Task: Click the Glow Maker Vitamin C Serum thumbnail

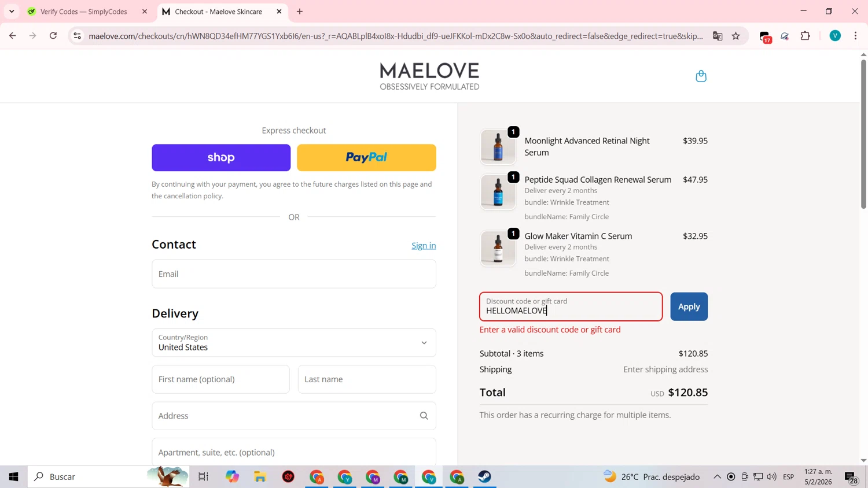Action: (498, 249)
